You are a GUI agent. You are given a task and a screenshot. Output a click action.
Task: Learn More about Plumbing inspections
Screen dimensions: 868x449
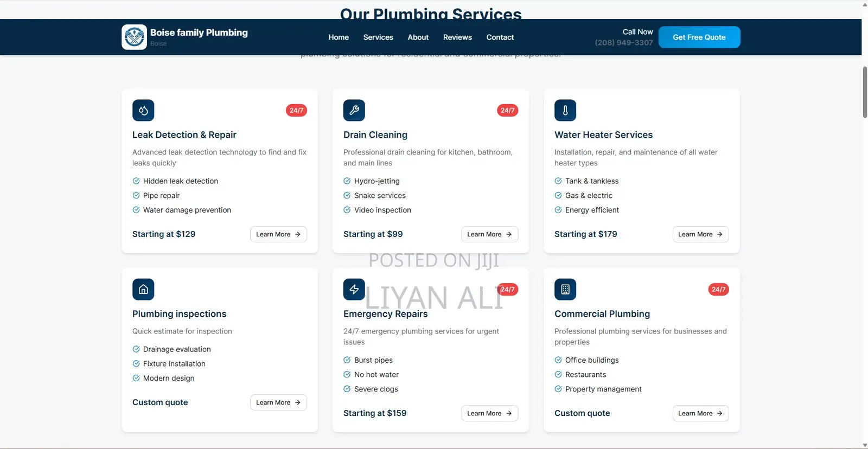[278, 402]
